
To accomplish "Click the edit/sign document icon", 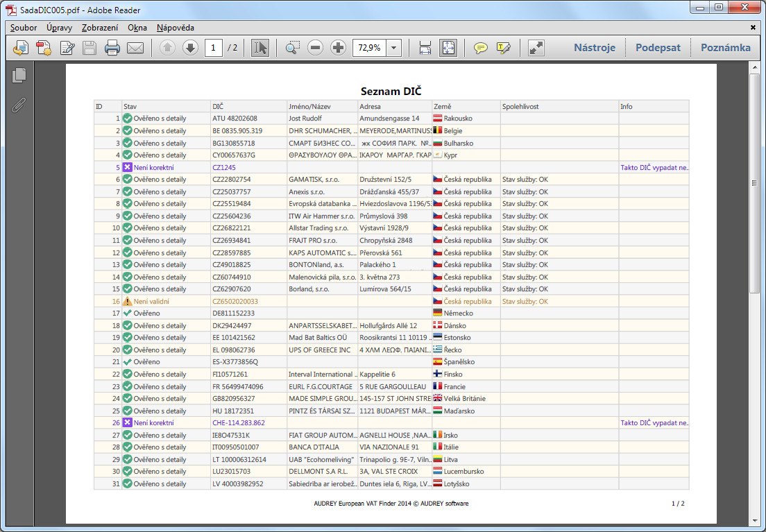I will (67, 48).
